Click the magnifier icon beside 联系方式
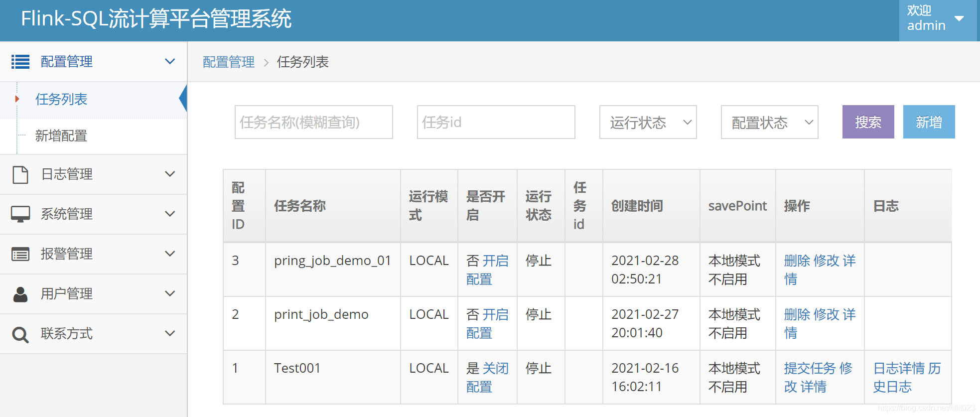 20,334
